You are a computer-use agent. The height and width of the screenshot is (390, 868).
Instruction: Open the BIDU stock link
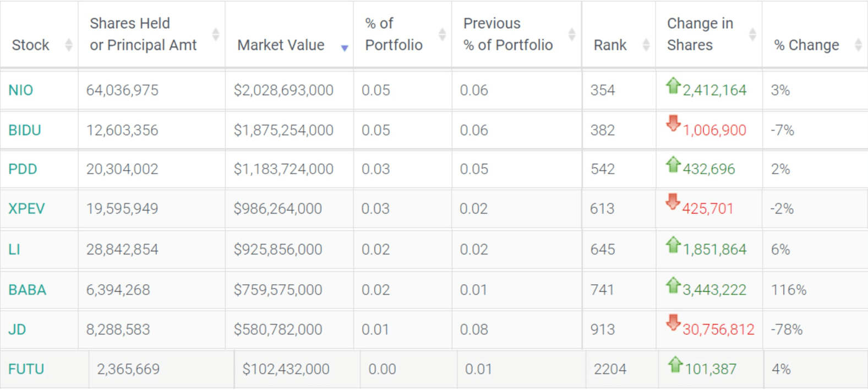click(25, 130)
